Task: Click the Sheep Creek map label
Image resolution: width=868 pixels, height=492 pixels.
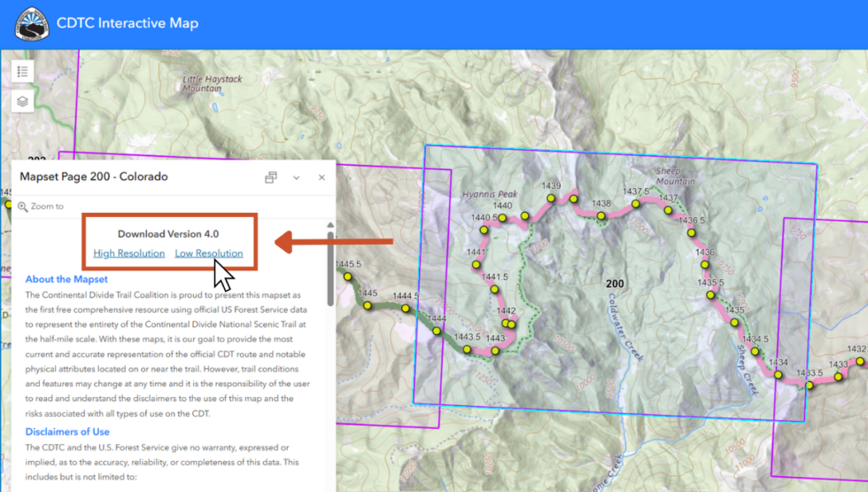Action: tap(748, 371)
